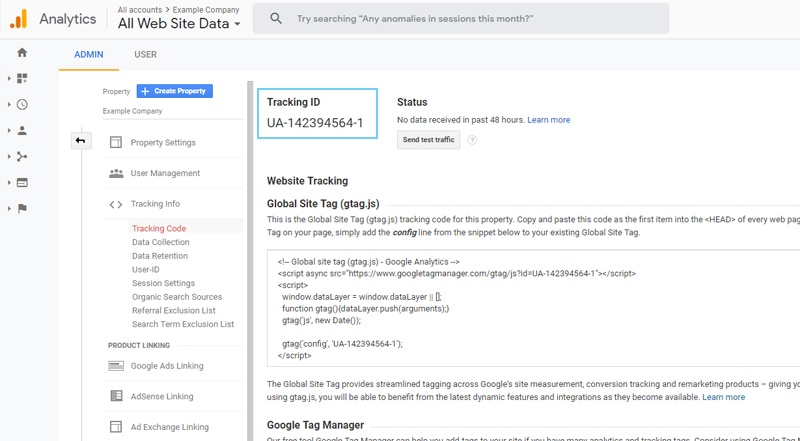
Task: Click the Send test traffic button
Action: 429,140
